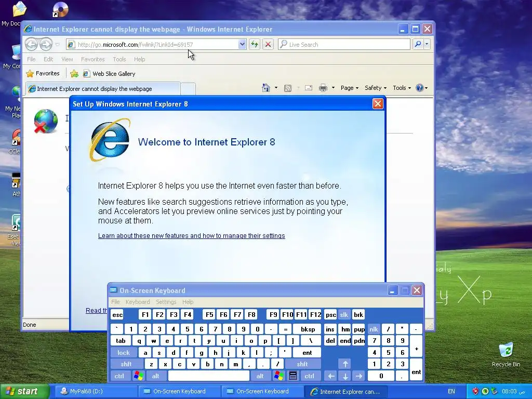The image size is (532, 399).
Task: Close the Set Up Windows Internet Explorer 8 dialog
Action: pos(378,103)
